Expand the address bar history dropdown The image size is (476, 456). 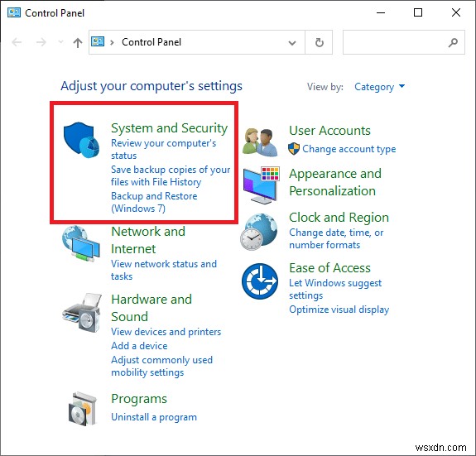coord(292,43)
